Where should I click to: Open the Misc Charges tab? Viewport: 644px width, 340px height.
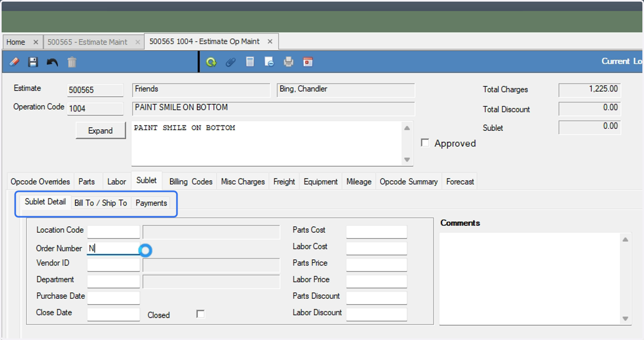[x=243, y=182]
